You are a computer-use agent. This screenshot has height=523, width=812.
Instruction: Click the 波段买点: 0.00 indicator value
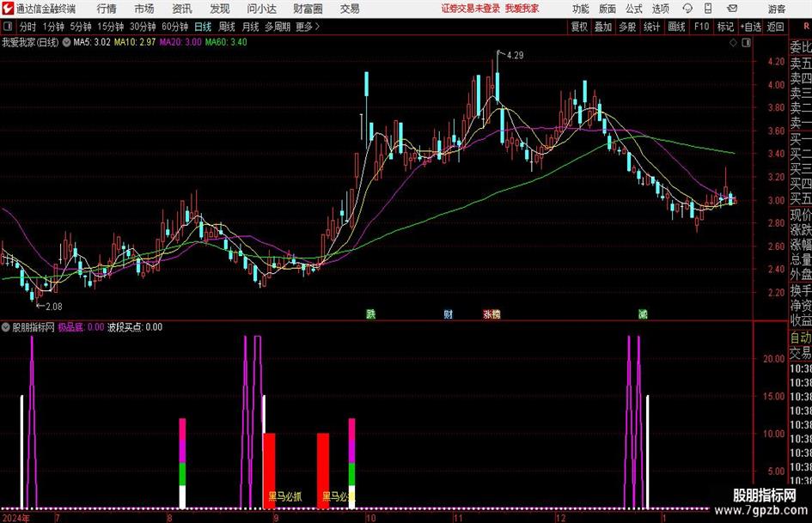[x=135, y=327]
